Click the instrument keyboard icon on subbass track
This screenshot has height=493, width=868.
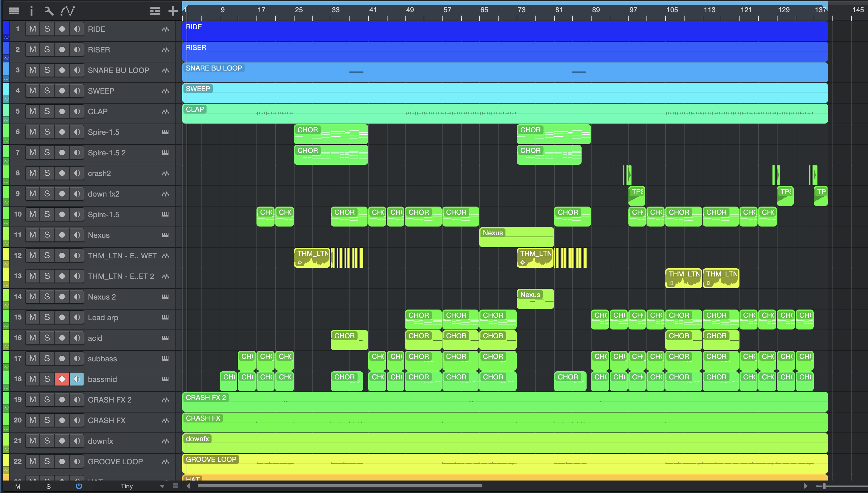[x=165, y=358]
